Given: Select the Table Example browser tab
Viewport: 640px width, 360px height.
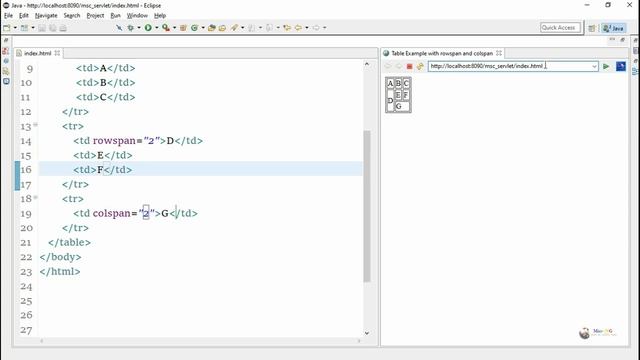Looking at the screenshot, I should [442, 53].
